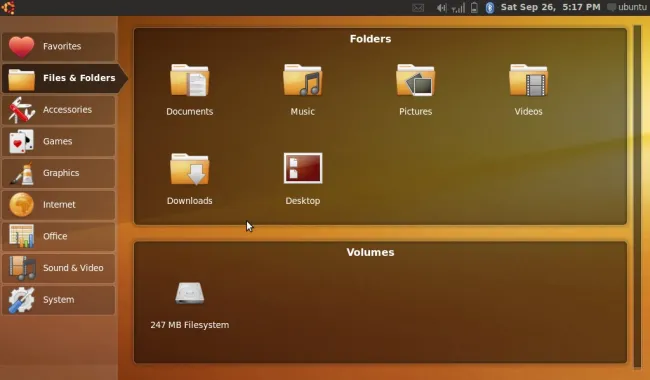The width and height of the screenshot is (650, 380).
Task: Click the battery status icon
Action: click(x=475, y=7)
